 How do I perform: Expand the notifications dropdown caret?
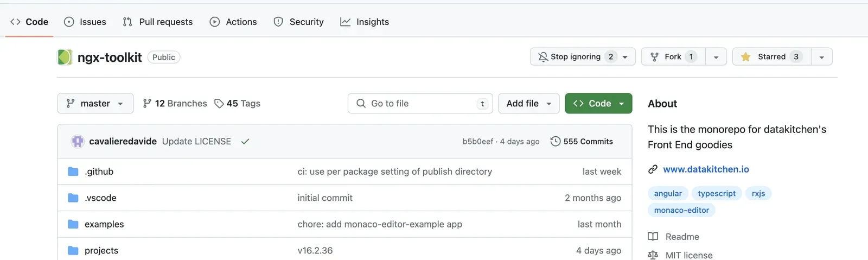(x=626, y=57)
